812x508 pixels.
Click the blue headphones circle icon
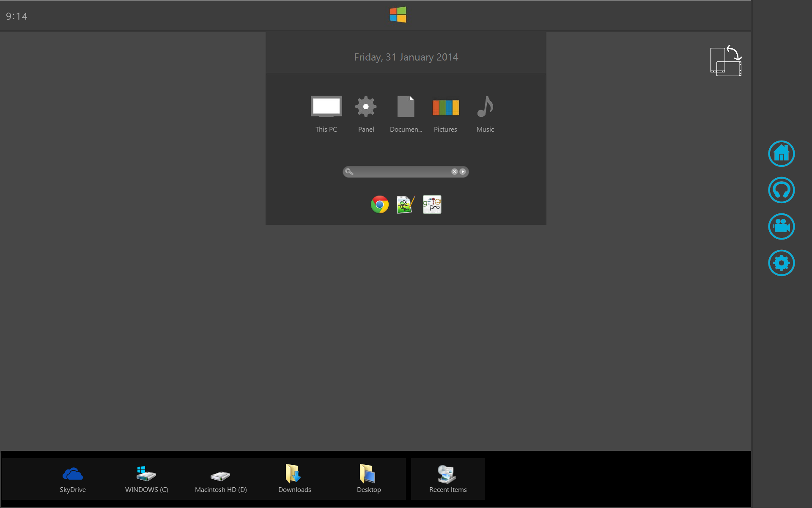click(781, 190)
